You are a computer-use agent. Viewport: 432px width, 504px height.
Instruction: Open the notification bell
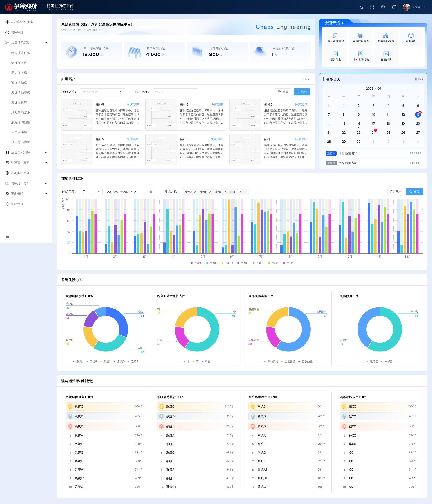394,7
